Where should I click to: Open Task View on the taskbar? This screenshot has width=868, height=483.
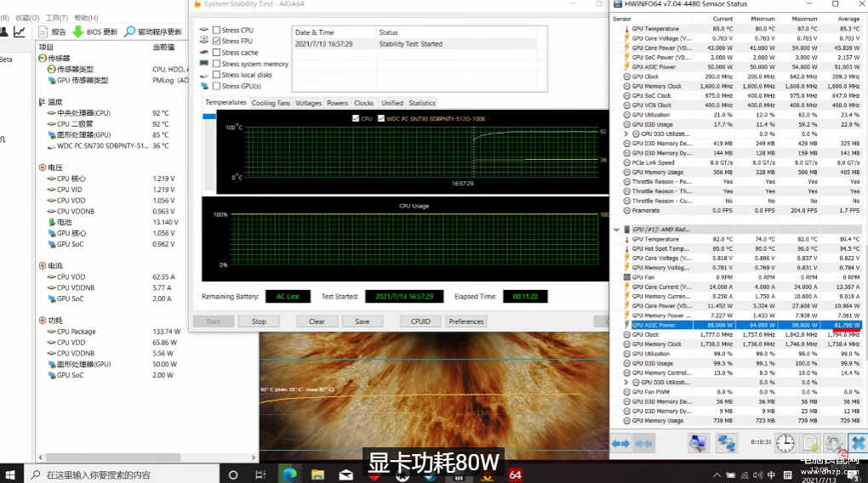coord(260,474)
